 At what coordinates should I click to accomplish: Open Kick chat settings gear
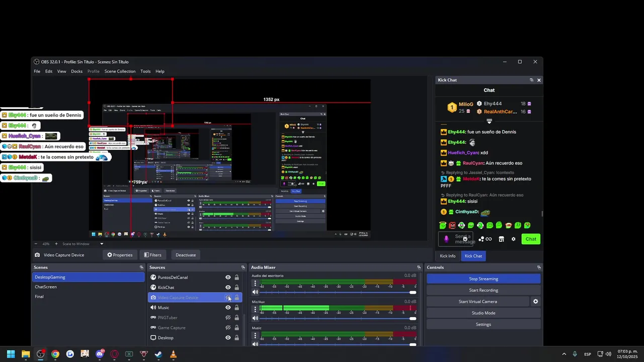tap(513, 239)
